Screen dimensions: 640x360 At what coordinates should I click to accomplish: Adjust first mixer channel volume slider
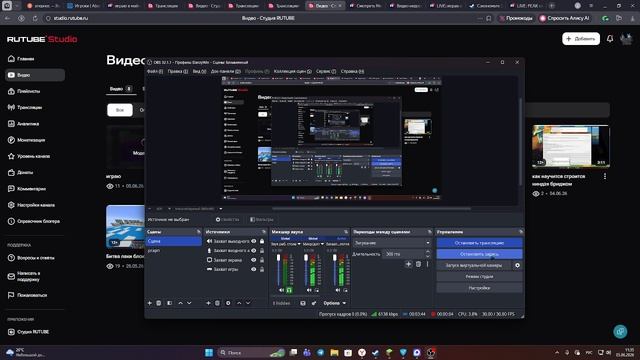click(x=279, y=270)
